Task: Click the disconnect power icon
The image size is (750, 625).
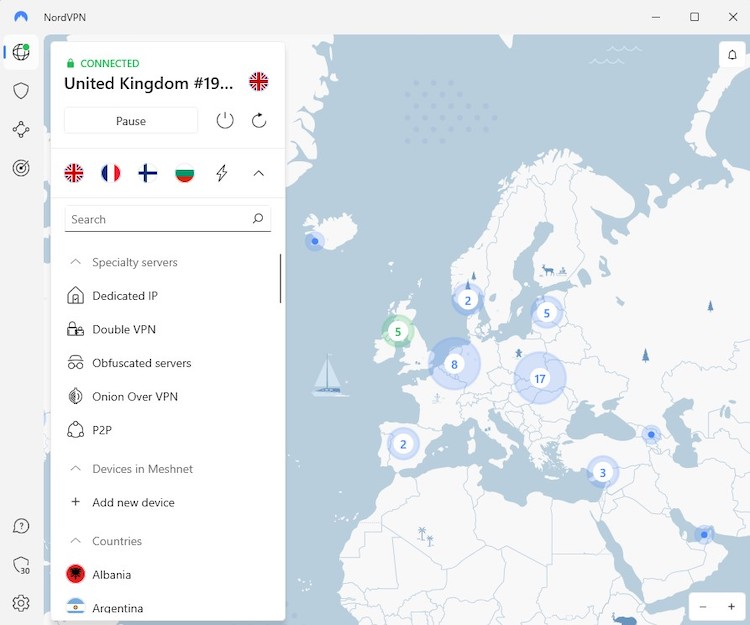Action: tap(225, 121)
